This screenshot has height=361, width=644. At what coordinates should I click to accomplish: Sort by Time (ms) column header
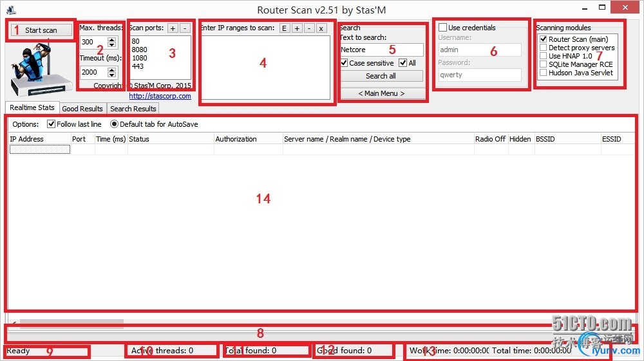[111, 139]
